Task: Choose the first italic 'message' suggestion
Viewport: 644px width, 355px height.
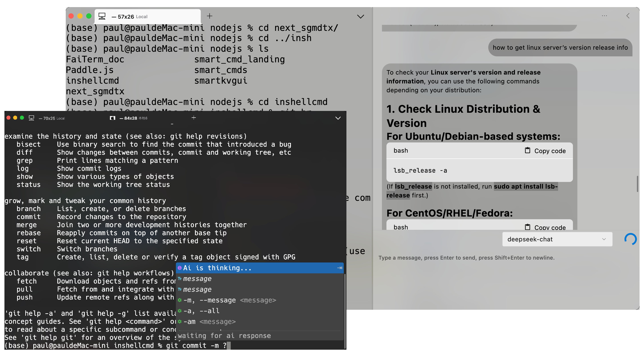Action: coord(260,278)
